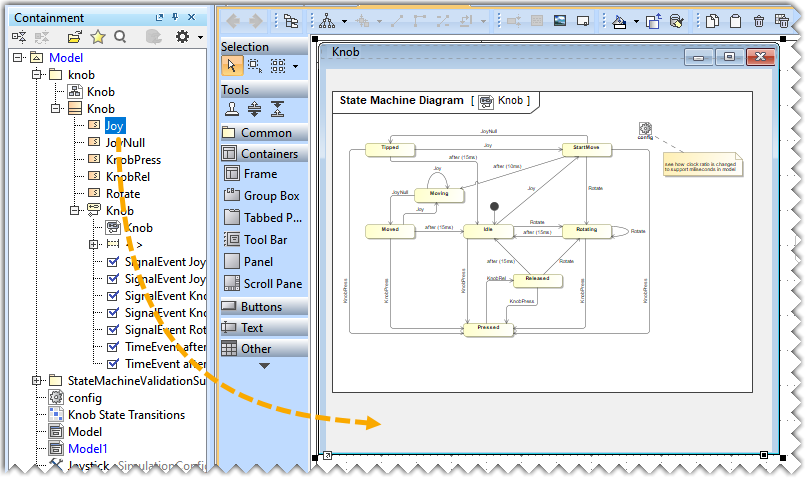
Task: Select Knob State Transitions tree item
Action: click(126, 415)
